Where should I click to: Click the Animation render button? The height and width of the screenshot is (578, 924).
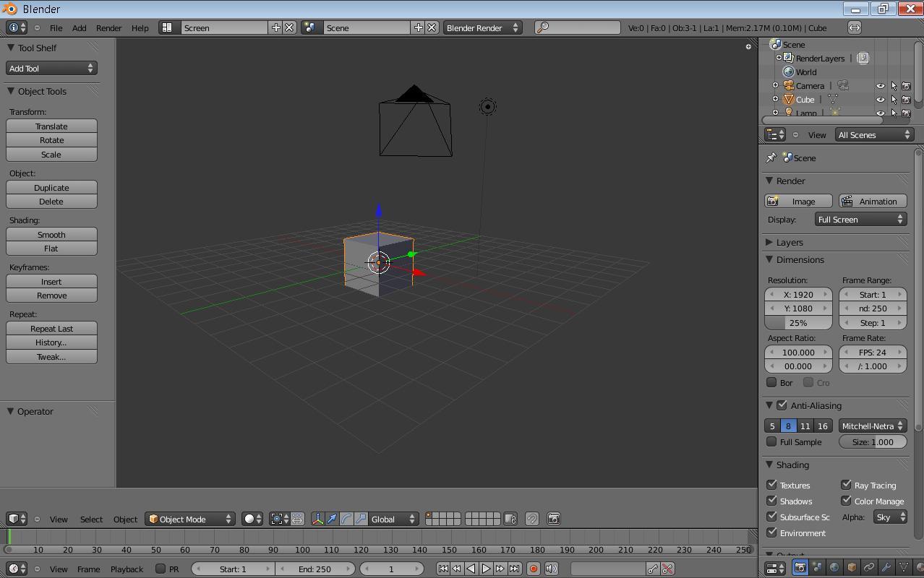point(872,201)
